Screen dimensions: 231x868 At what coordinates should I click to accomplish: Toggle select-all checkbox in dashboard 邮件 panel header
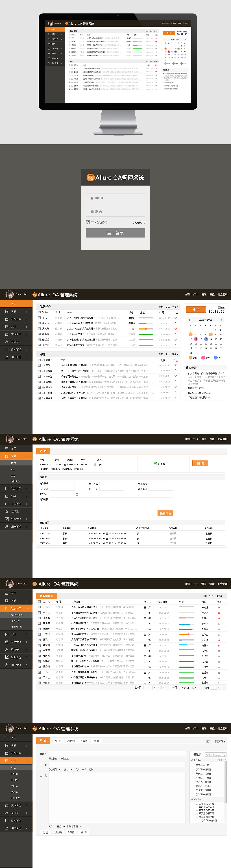(x=39, y=360)
